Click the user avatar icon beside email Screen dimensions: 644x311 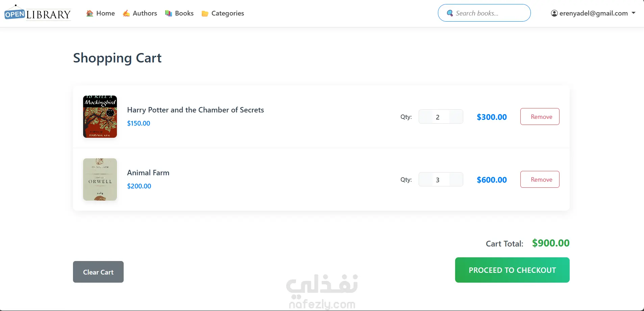click(x=554, y=13)
